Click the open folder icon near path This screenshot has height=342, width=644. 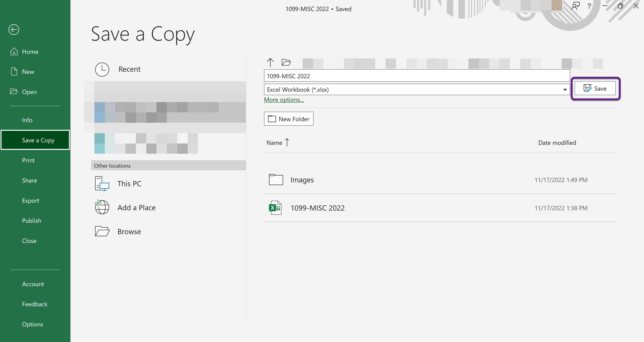(286, 62)
